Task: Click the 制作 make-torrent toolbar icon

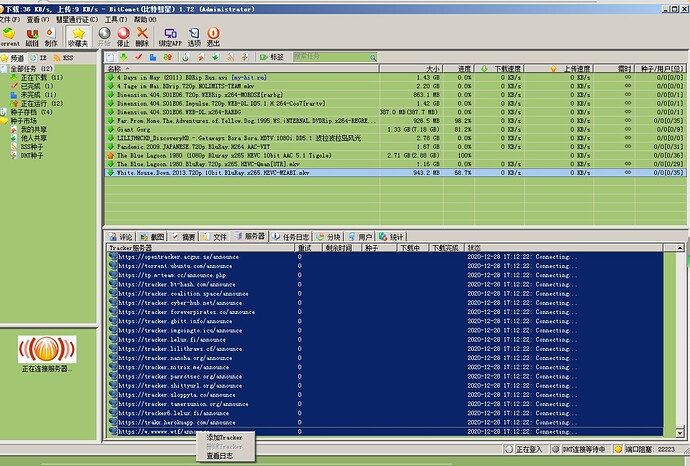Action: click(51, 37)
